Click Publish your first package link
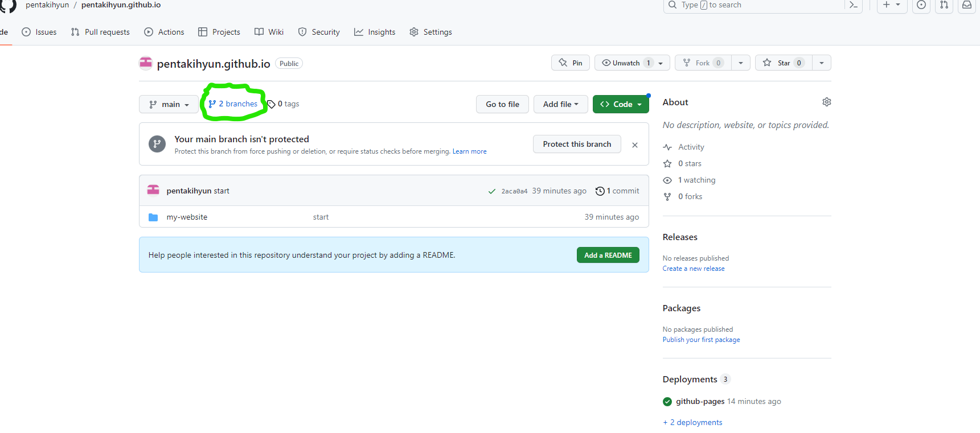Image resolution: width=980 pixels, height=433 pixels. pyautogui.click(x=701, y=340)
